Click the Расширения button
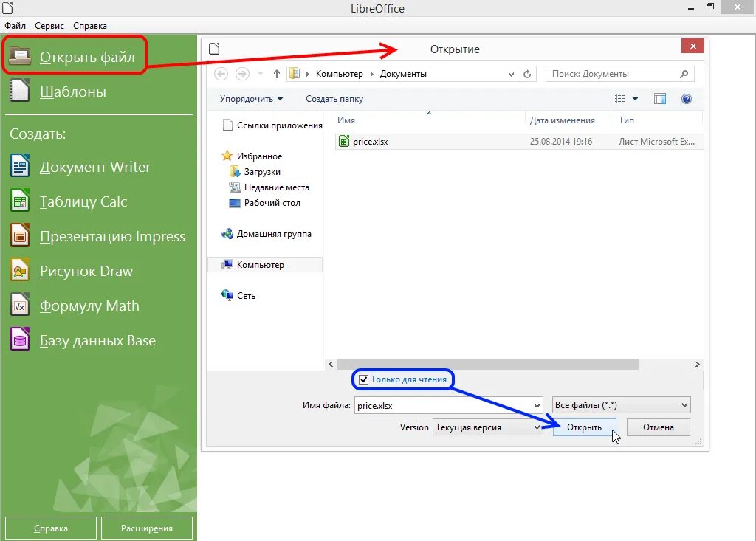This screenshot has height=541, width=756. pyautogui.click(x=147, y=528)
